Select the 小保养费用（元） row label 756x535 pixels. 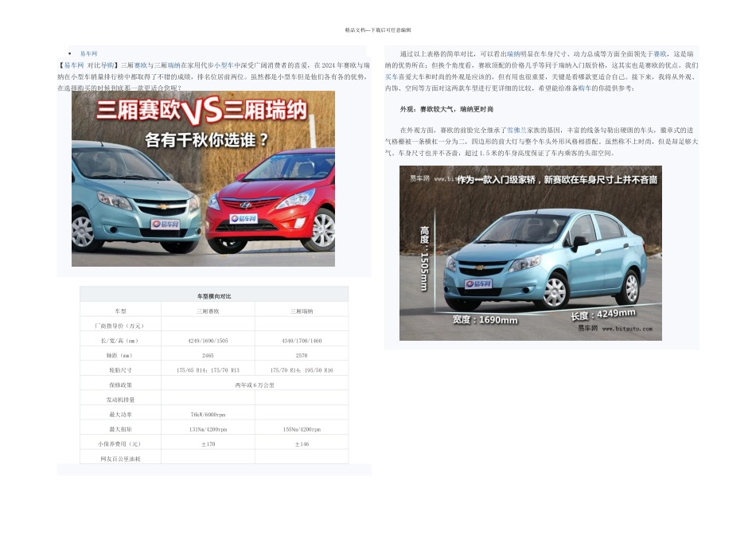tap(119, 443)
